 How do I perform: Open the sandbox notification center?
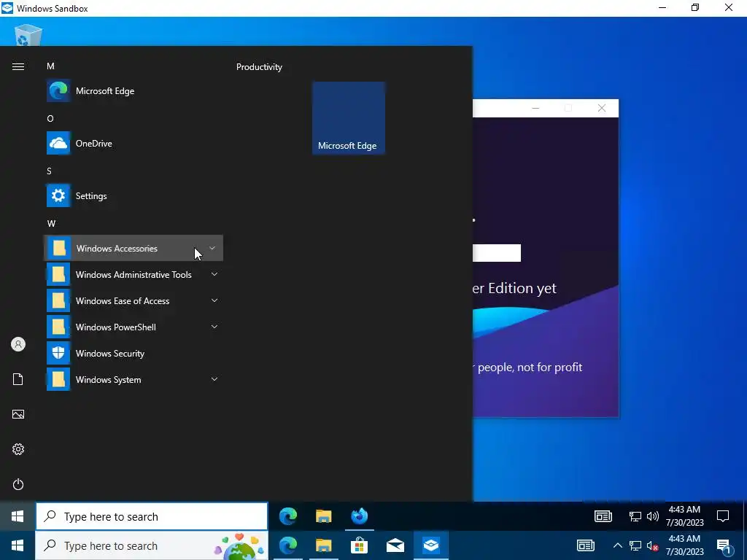723,516
